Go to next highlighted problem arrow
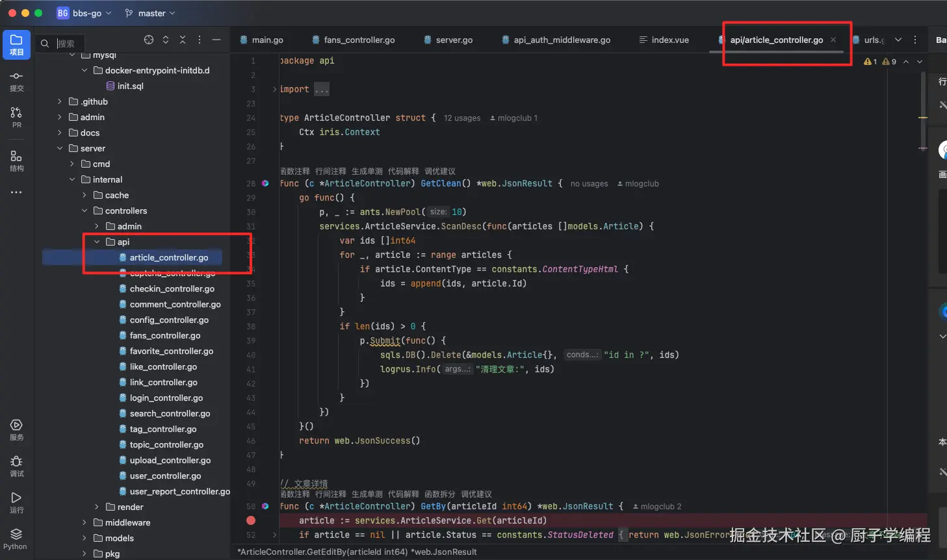Screen dimensions: 947x560 [920, 62]
